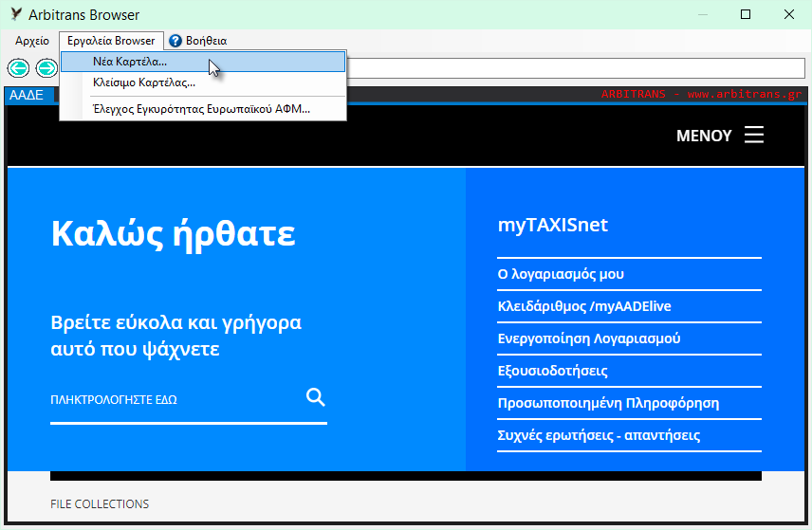The width and height of the screenshot is (812, 530).
Task: Open Ο λογαριασμός μου link
Action: (561, 274)
